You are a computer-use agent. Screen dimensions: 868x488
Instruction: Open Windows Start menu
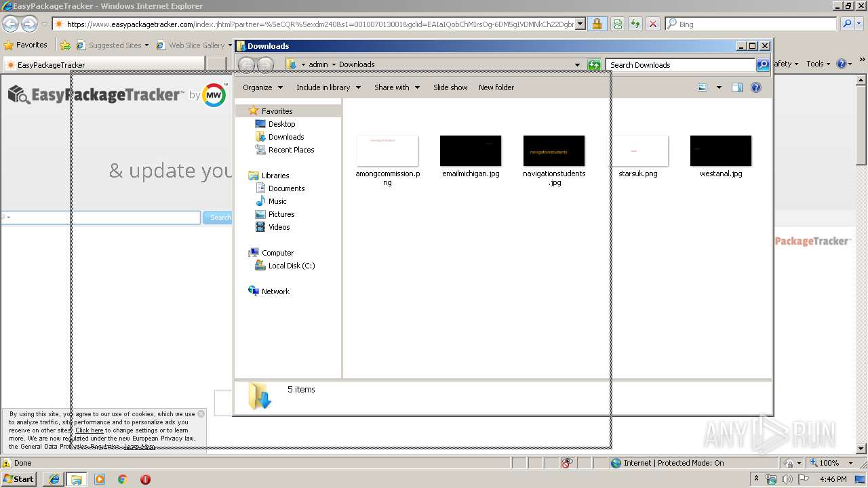point(18,479)
